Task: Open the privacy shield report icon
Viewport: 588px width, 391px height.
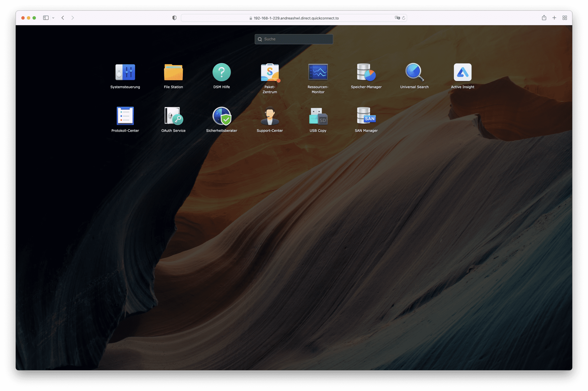Action: (174, 18)
